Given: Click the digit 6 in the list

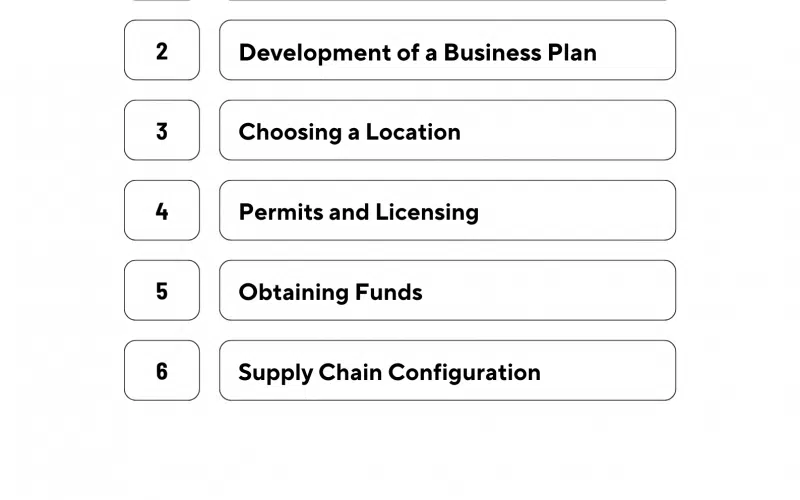Looking at the screenshot, I should (x=162, y=370).
